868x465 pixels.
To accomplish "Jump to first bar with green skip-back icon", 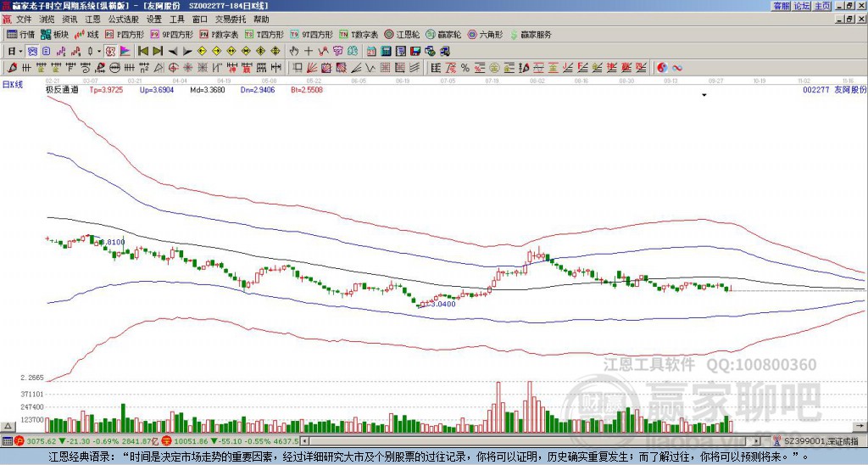I will tap(142, 51).
